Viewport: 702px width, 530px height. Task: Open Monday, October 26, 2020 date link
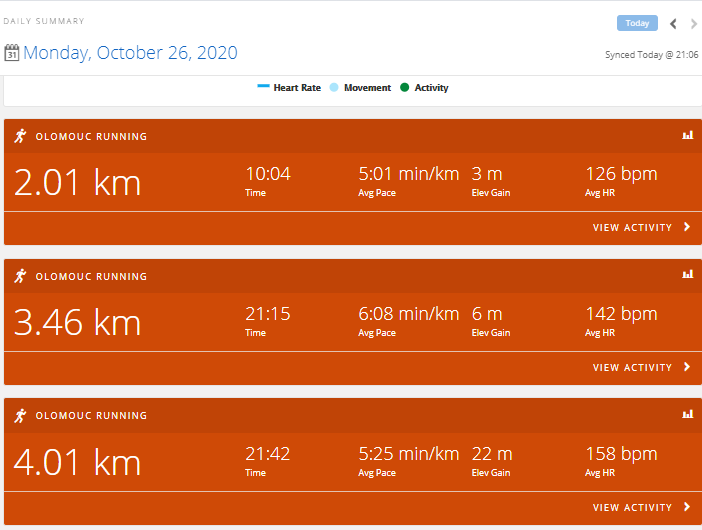pos(130,53)
